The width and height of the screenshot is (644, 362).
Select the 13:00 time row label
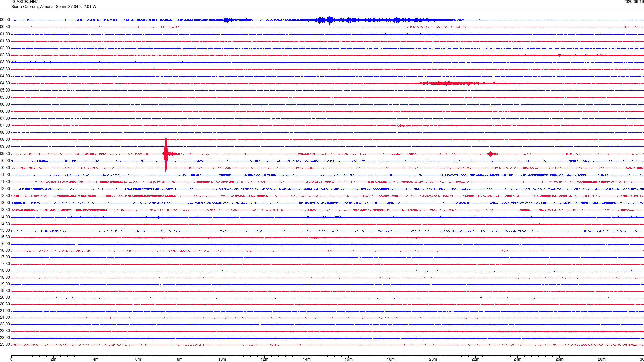tap(5, 203)
